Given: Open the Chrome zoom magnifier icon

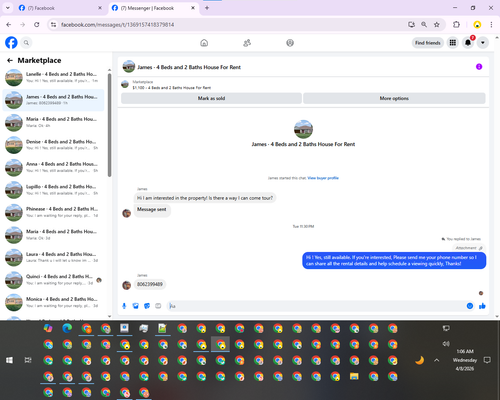Looking at the screenshot, I should pos(424,25).
